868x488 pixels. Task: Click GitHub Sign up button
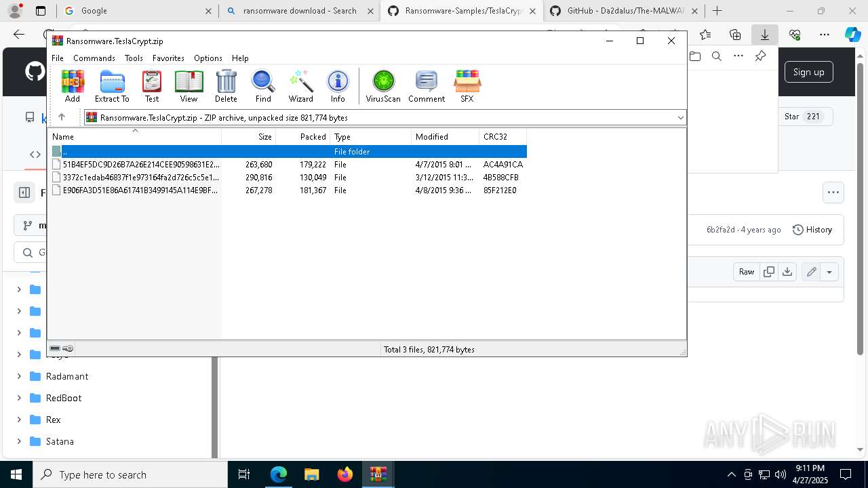(x=808, y=72)
